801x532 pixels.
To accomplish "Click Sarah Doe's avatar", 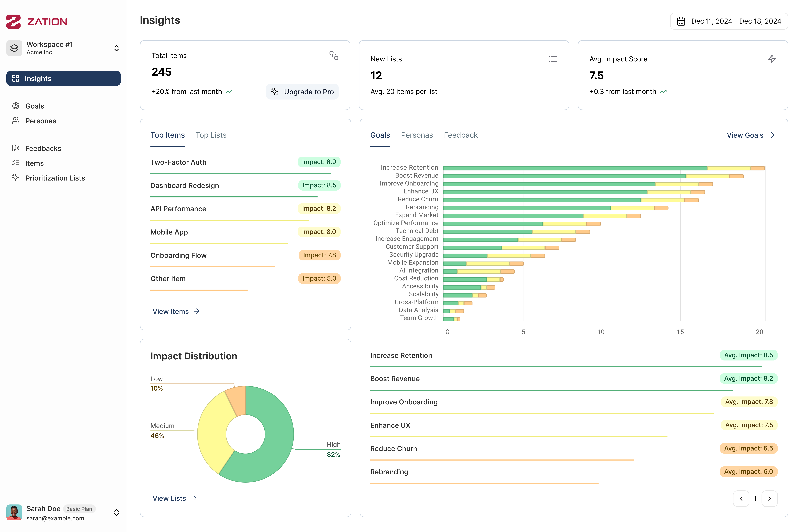I will (x=14, y=512).
